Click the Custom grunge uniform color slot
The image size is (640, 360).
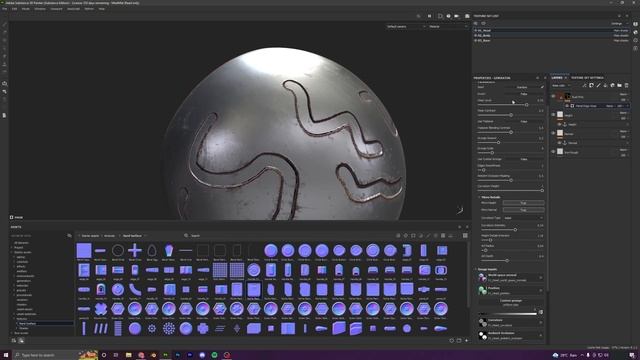(510, 302)
